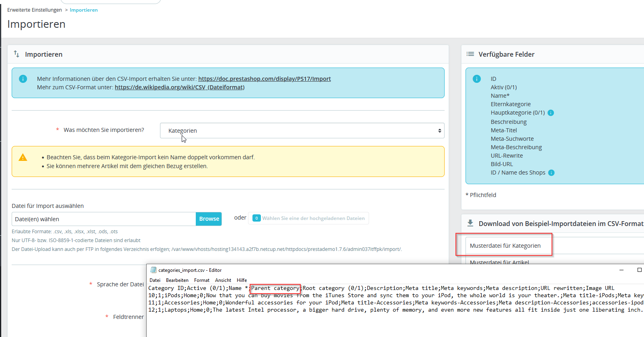Click the info icon in the blue CSV notice
This screenshot has height=337, width=644.
[x=23, y=79]
